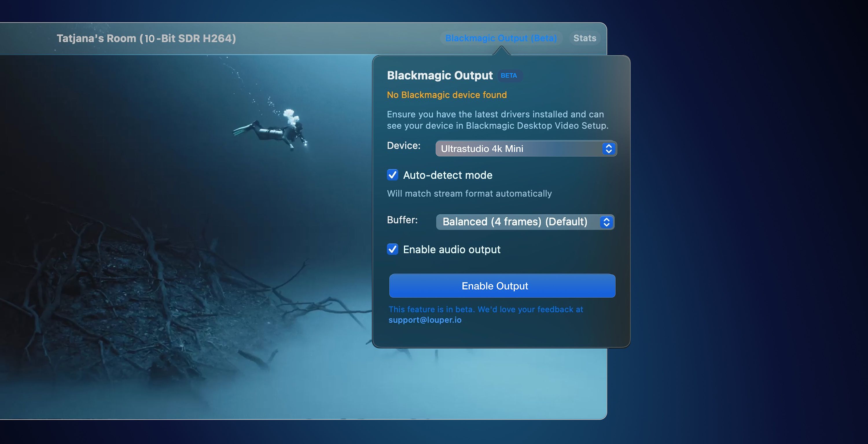
Task: Open the support@louper.io email link
Action: [x=425, y=320]
